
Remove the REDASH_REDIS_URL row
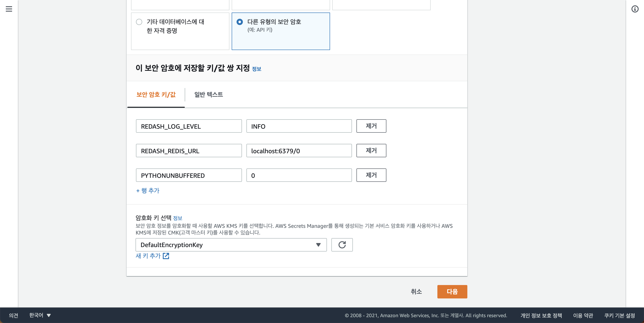371,151
